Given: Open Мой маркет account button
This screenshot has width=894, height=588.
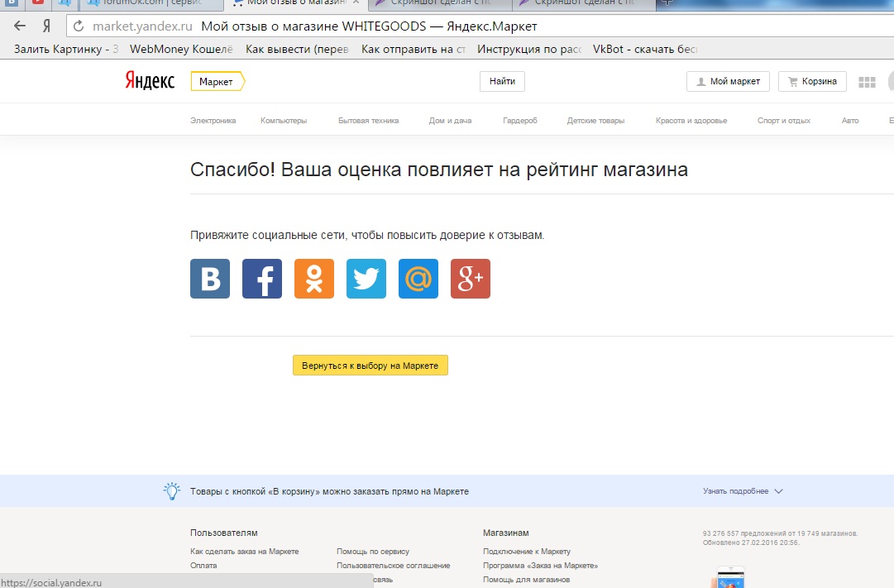Looking at the screenshot, I should coord(728,82).
